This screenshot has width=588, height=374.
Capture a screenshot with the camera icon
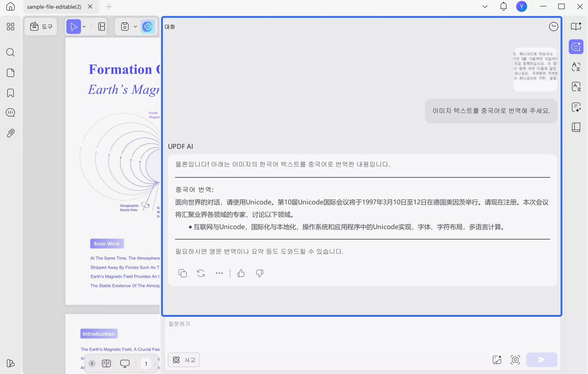[x=515, y=360]
